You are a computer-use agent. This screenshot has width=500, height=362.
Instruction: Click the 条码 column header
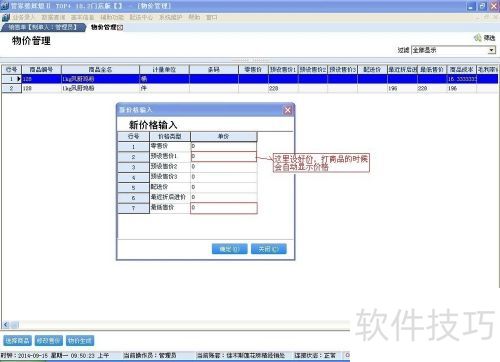tap(214, 70)
